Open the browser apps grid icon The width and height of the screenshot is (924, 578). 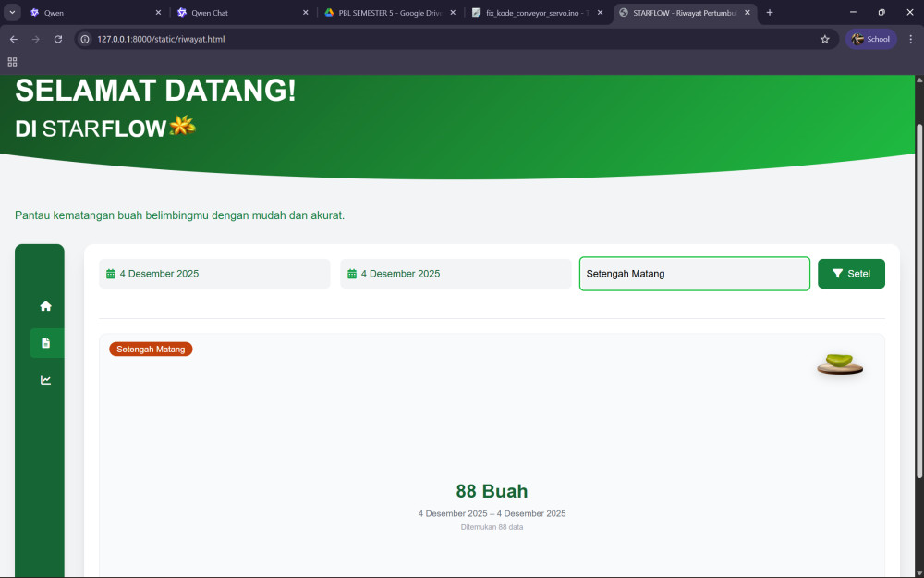click(12, 62)
